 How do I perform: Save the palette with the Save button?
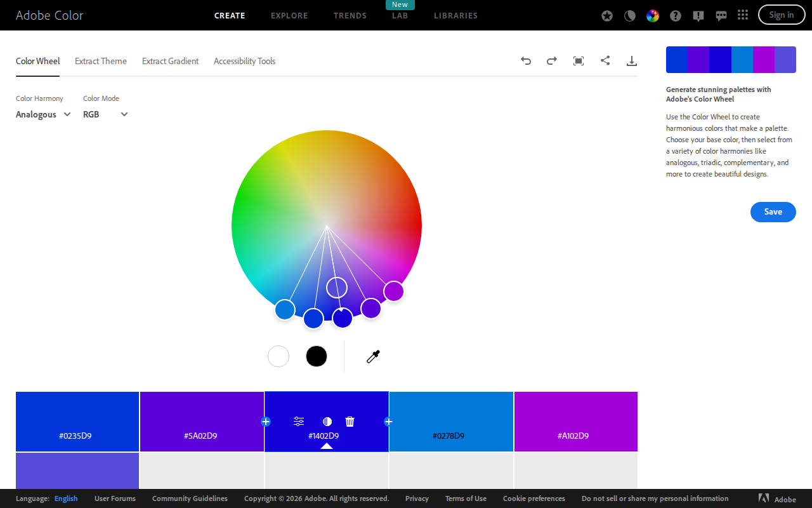coord(773,211)
